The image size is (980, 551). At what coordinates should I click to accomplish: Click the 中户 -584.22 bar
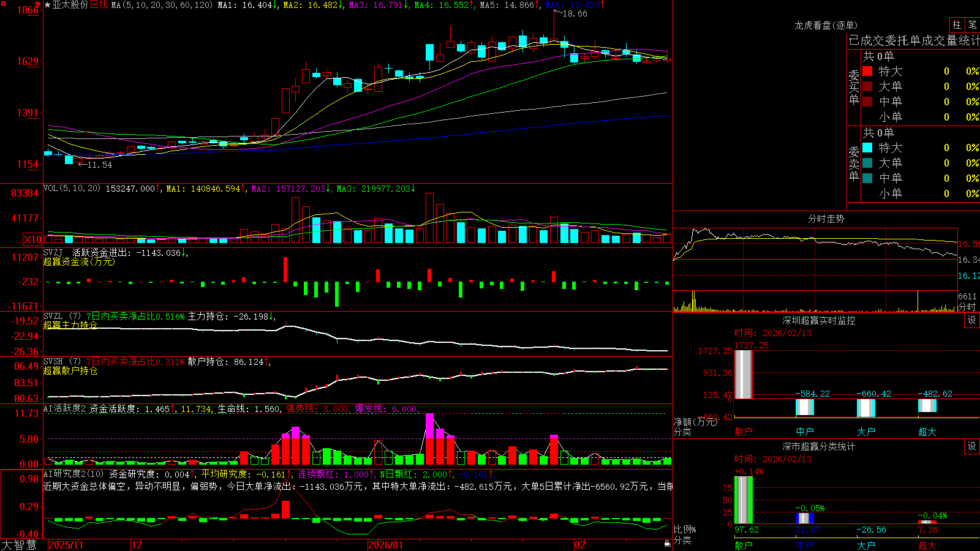[x=804, y=407]
